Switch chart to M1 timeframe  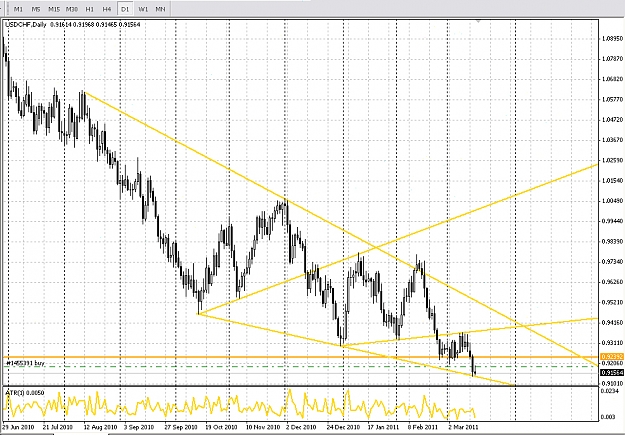tap(18, 9)
